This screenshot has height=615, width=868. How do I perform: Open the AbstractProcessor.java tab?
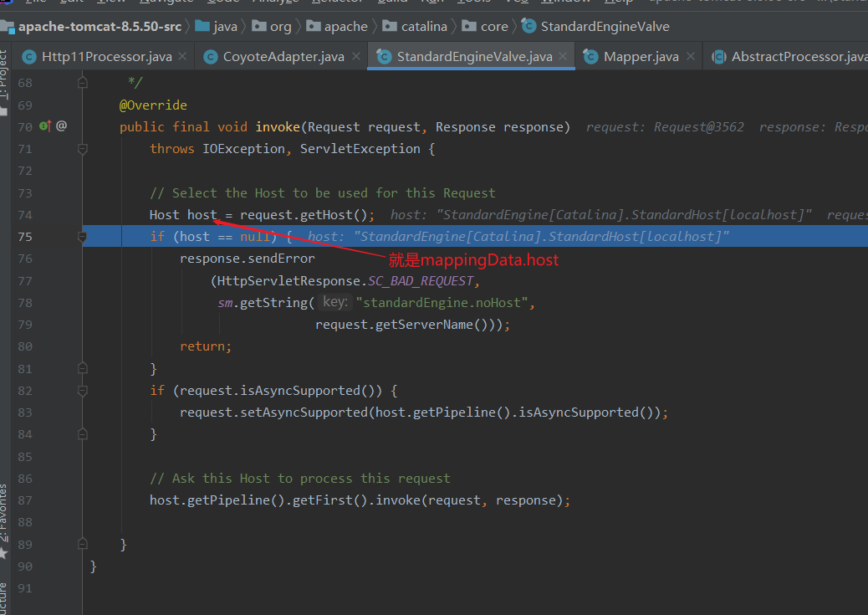799,57
